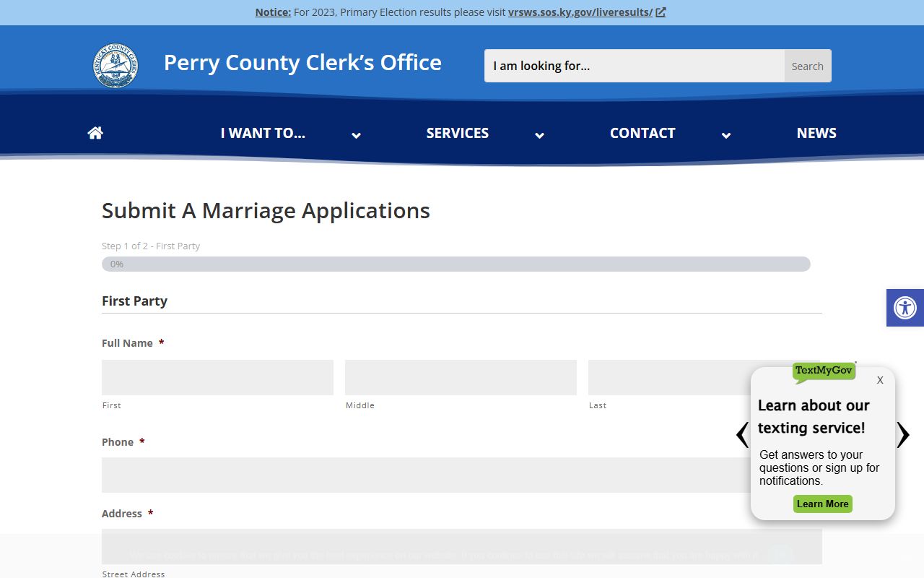The height and width of the screenshot is (578, 924).
Task: Open the Perry County Clerk seal logo
Action: [x=115, y=66]
